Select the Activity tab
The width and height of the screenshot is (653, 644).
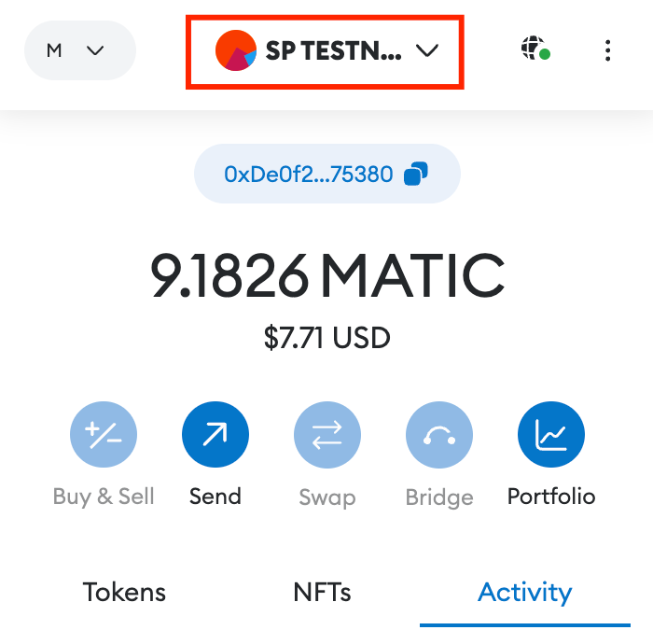pyautogui.click(x=524, y=592)
